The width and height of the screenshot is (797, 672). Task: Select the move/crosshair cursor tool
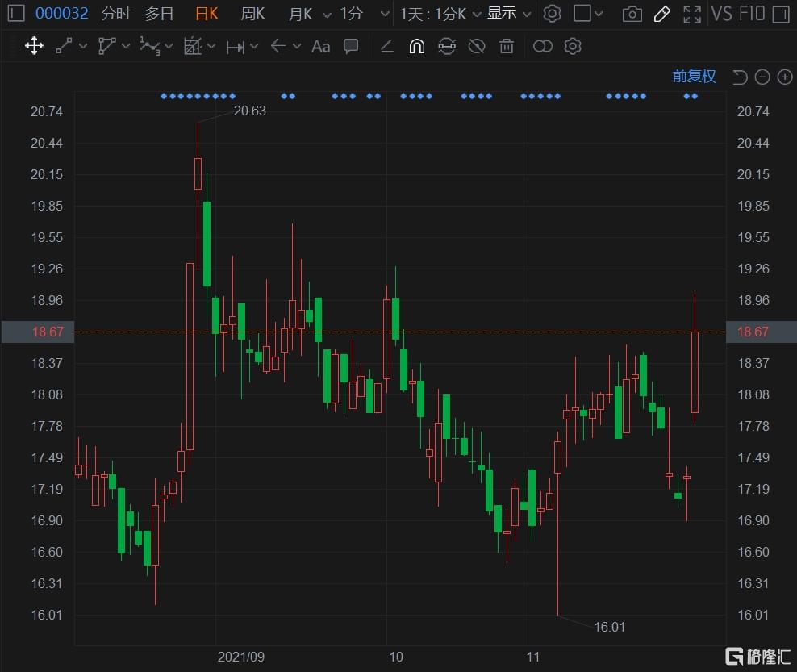coord(34,46)
